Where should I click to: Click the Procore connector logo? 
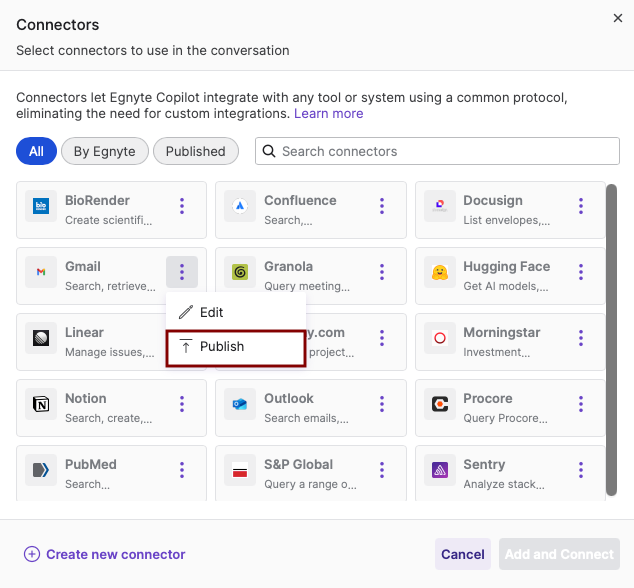click(440, 404)
